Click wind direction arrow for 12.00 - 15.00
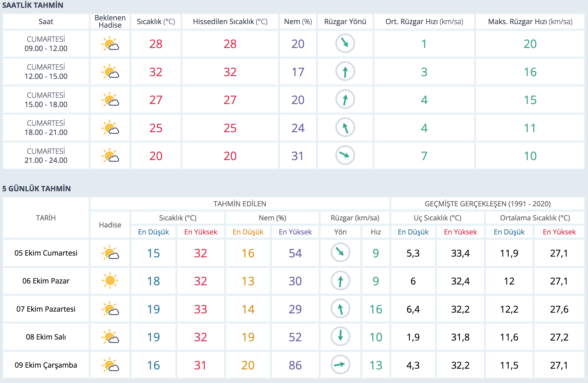588x383 pixels. pos(345,72)
